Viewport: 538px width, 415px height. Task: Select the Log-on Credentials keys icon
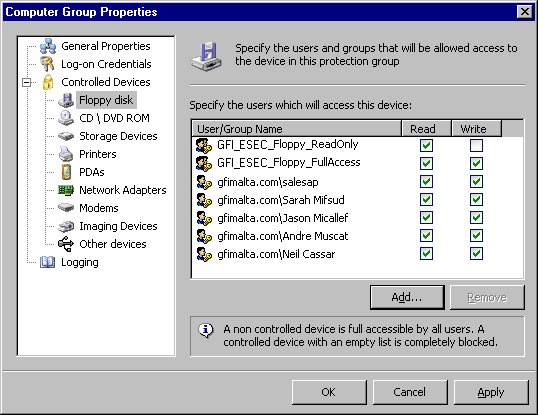click(47, 64)
